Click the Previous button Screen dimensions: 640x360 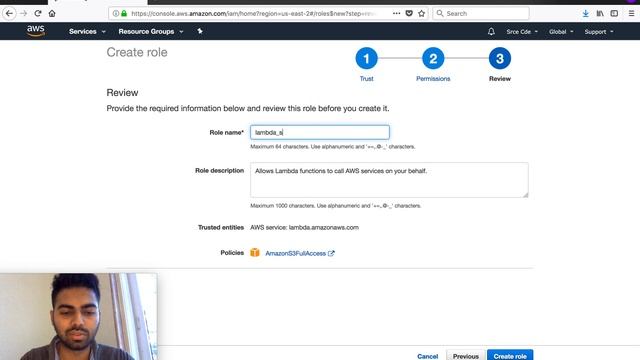point(465,356)
